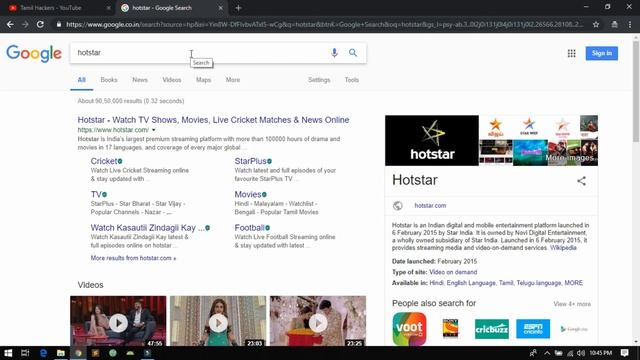Open the Chrome three-dot menu
The image size is (640, 360).
pos(630,24)
